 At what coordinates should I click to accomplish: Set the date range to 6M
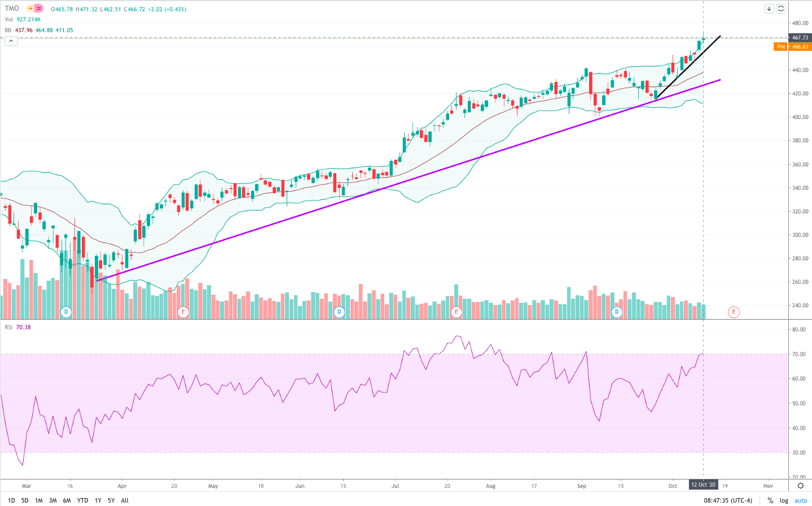tap(67, 500)
